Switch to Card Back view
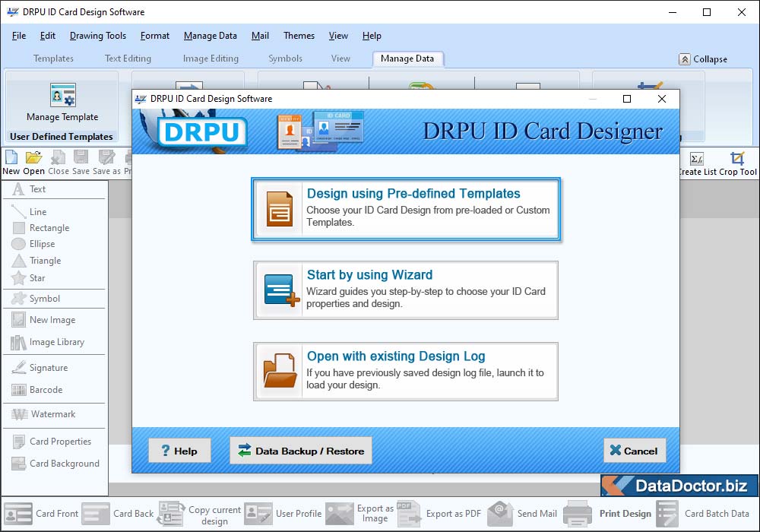 [118, 514]
